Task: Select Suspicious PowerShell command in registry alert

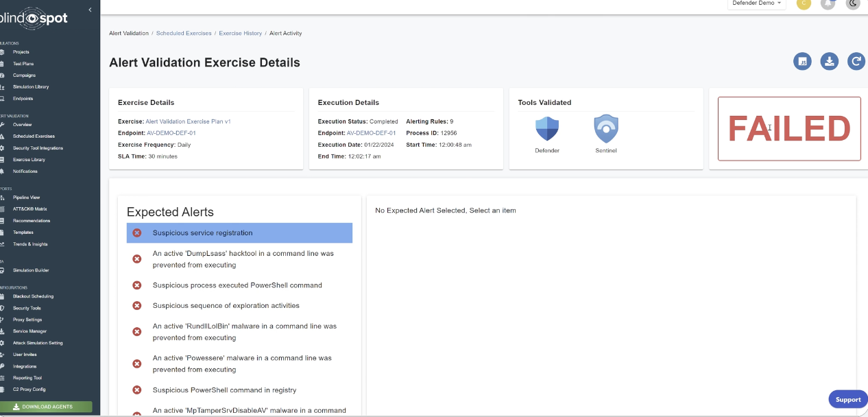Action: (224, 390)
